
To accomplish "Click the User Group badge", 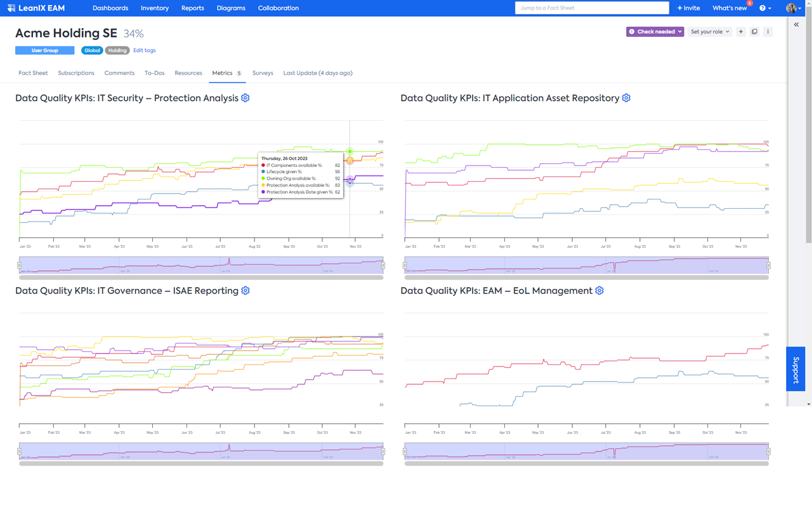I will 44,50.
